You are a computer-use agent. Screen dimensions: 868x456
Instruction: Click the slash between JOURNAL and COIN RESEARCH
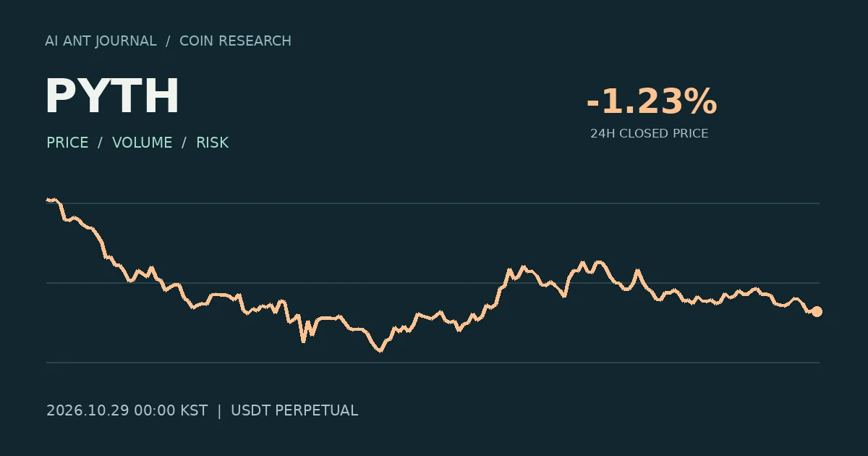(x=168, y=41)
